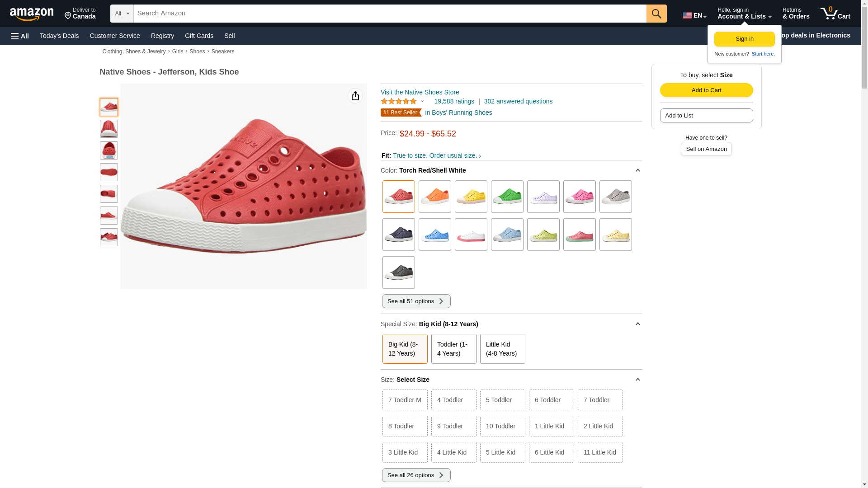Screen dimensions: 868x488
Task: Open the star rating popover
Action: click(402, 101)
